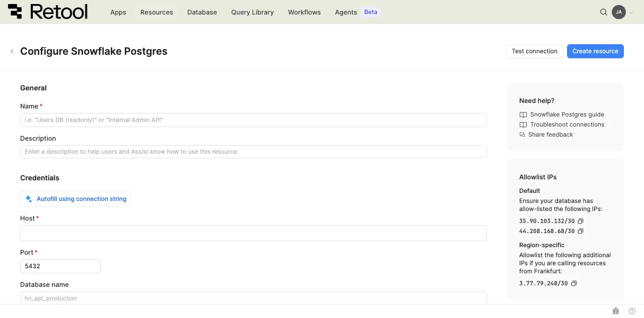This screenshot has height=318, width=644.
Task: Click the General section heading
Action: [33, 88]
